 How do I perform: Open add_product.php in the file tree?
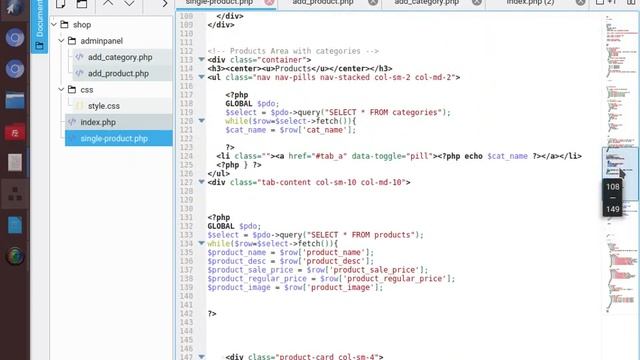coord(118,73)
